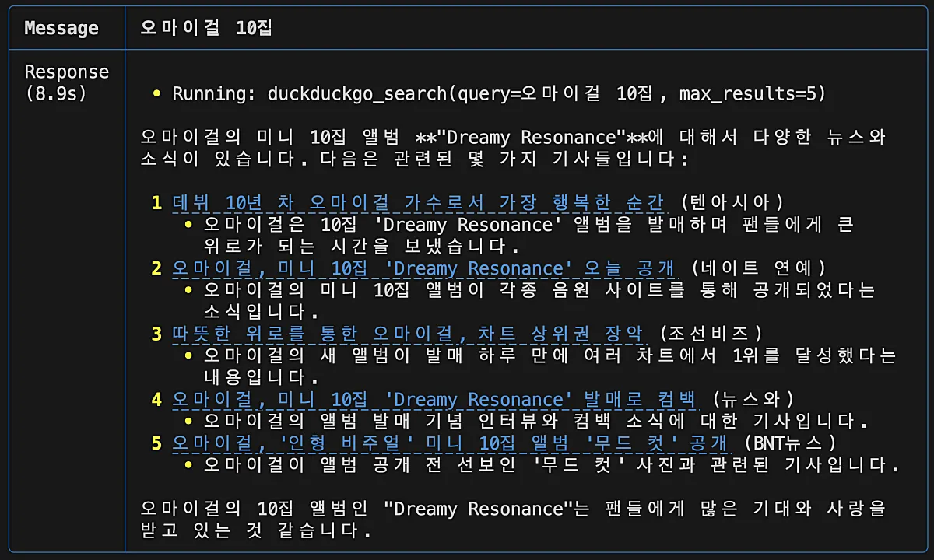Click summary about '각종 음원 사이트를 통해 공개'
This screenshot has width=934, height=560.
point(539,301)
